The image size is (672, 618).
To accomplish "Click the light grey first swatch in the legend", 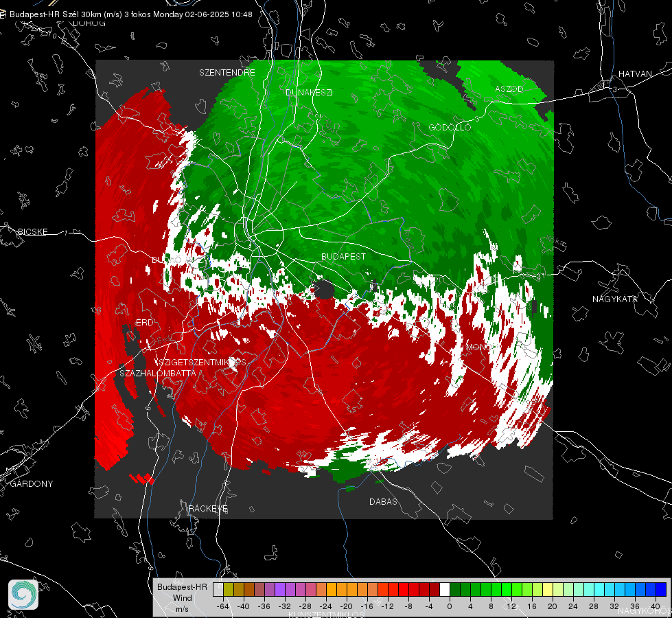I will pyautogui.click(x=218, y=589).
